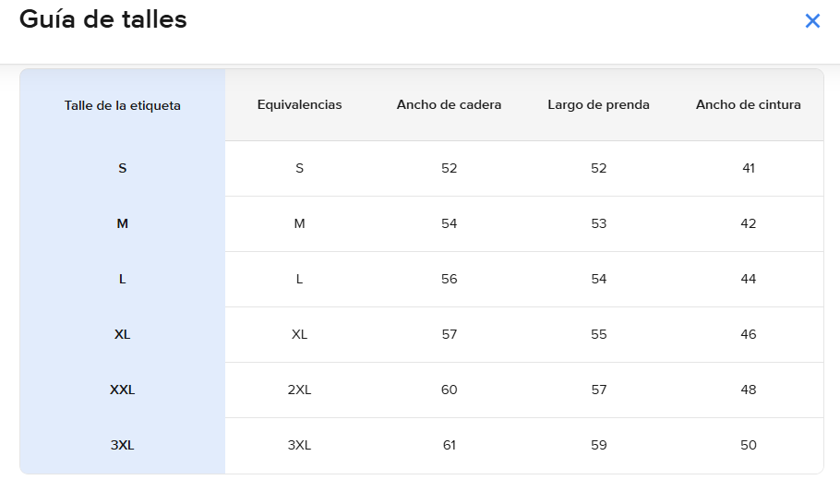Click hip width value 60
The height and width of the screenshot is (504, 840).
pyautogui.click(x=449, y=390)
